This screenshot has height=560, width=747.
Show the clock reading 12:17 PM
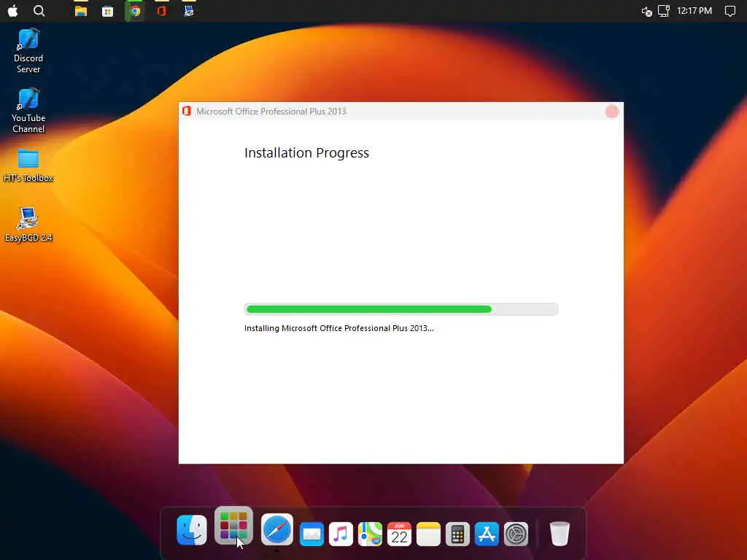tap(694, 10)
